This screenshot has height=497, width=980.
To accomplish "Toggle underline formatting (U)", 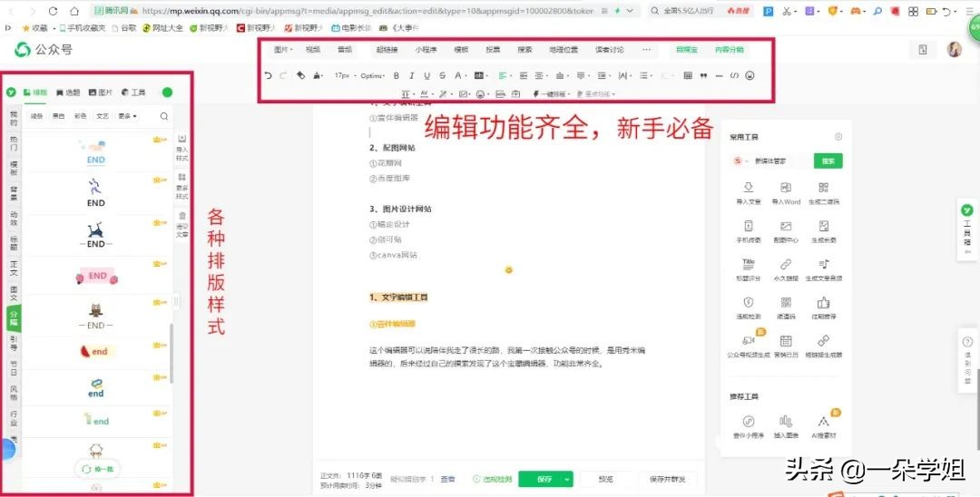I will click(426, 75).
